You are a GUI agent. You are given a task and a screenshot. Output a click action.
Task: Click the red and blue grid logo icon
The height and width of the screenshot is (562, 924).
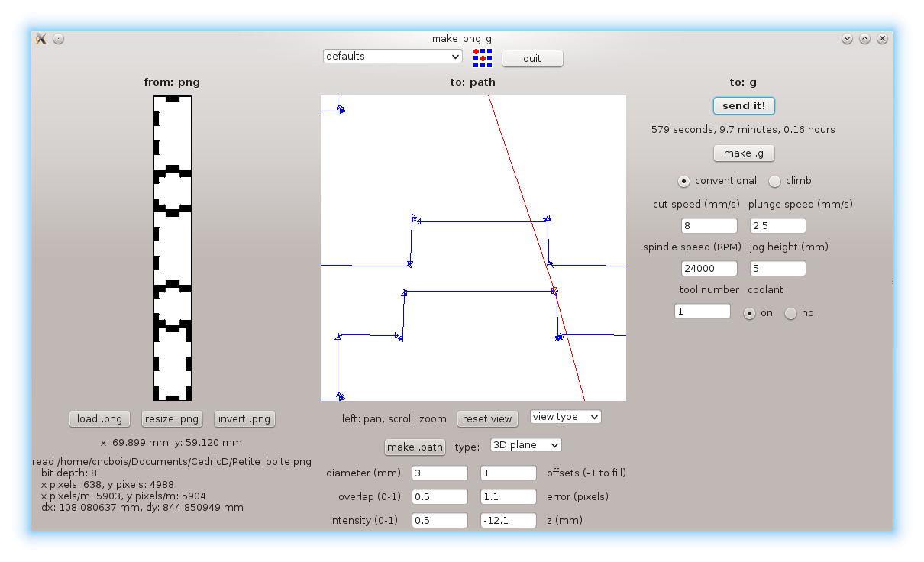click(x=483, y=58)
